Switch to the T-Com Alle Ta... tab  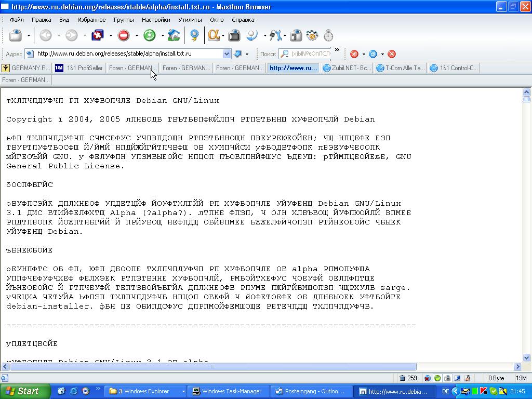coord(401,68)
